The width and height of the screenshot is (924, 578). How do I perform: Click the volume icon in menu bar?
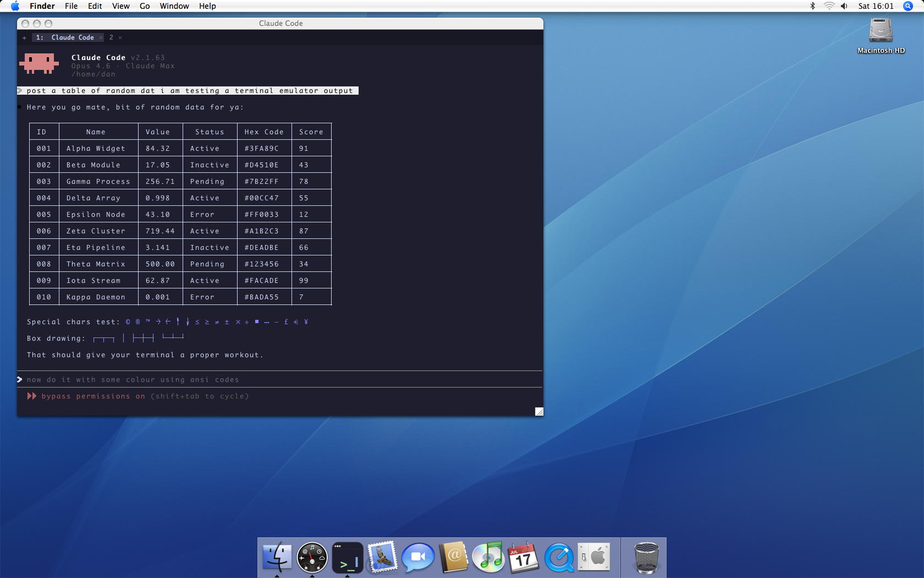(x=844, y=6)
